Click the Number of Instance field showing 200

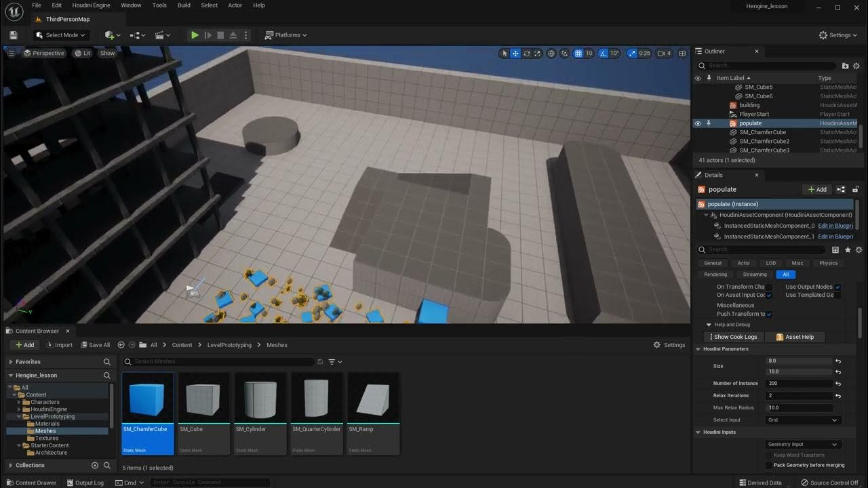coord(799,384)
